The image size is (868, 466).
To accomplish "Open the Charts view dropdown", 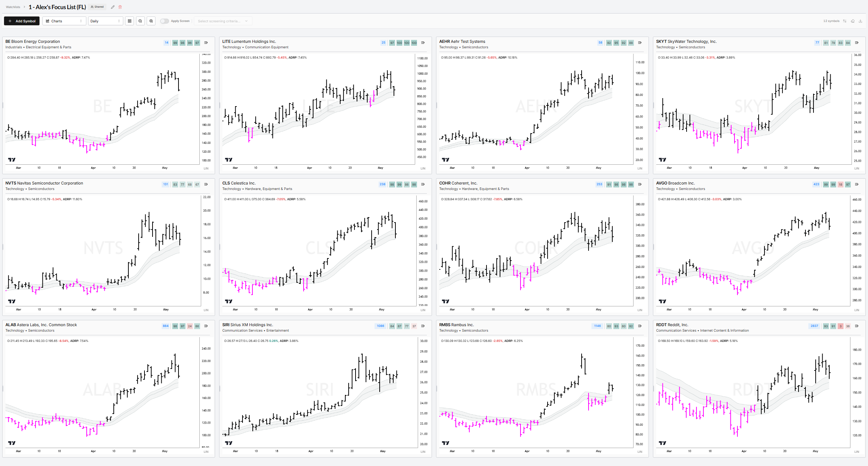I will point(64,21).
